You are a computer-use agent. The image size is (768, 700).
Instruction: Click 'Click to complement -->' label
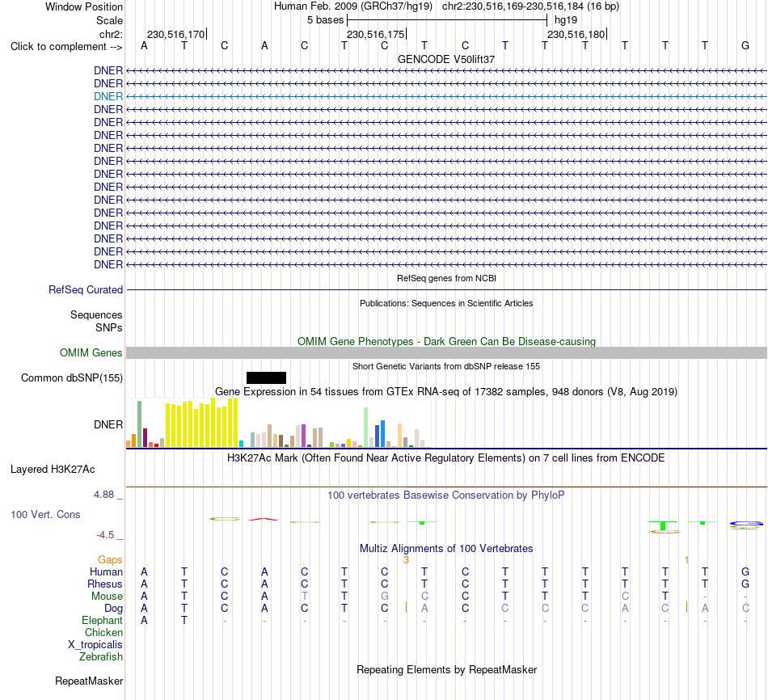point(66,47)
